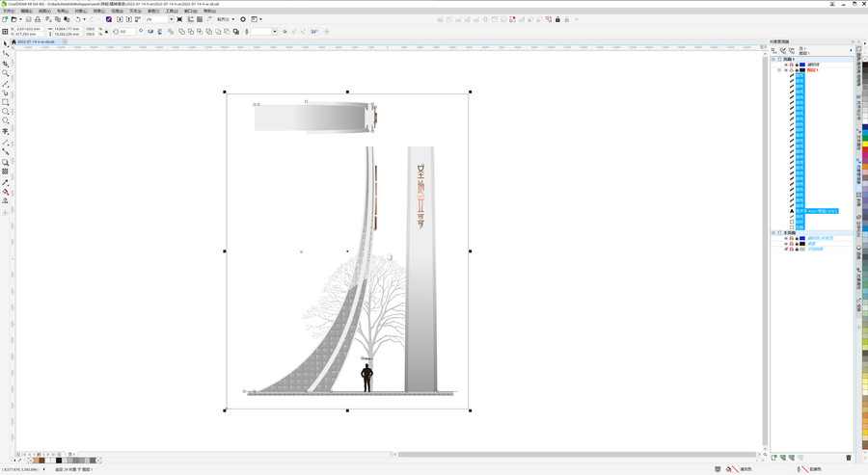The width and height of the screenshot is (868, 475).
Task: Toggle Show grid button
Action: click(x=200, y=19)
